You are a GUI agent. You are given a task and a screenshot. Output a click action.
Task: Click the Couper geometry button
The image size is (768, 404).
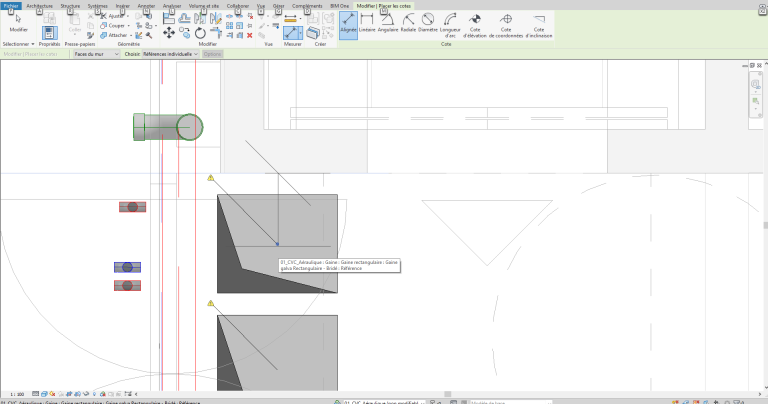(x=114, y=25)
